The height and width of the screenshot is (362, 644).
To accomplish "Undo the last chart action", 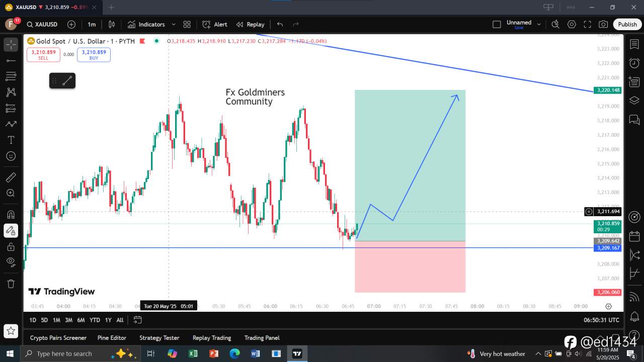I will pos(280,24).
